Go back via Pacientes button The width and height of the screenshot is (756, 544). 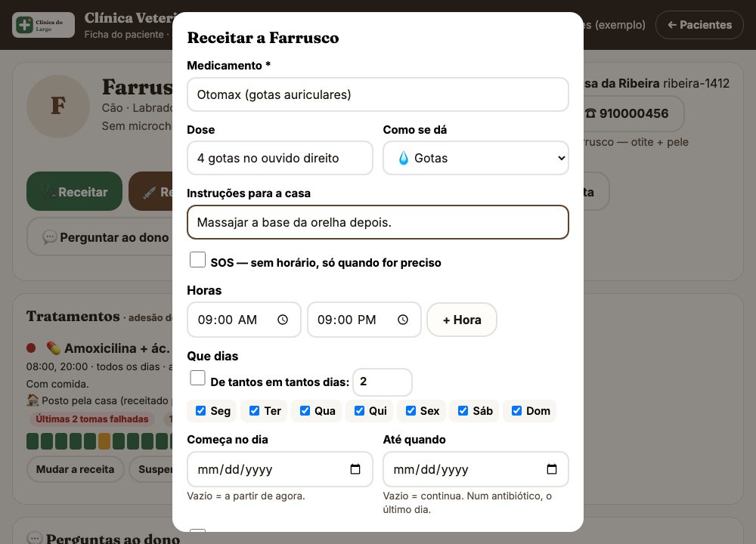pyautogui.click(x=699, y=25)
